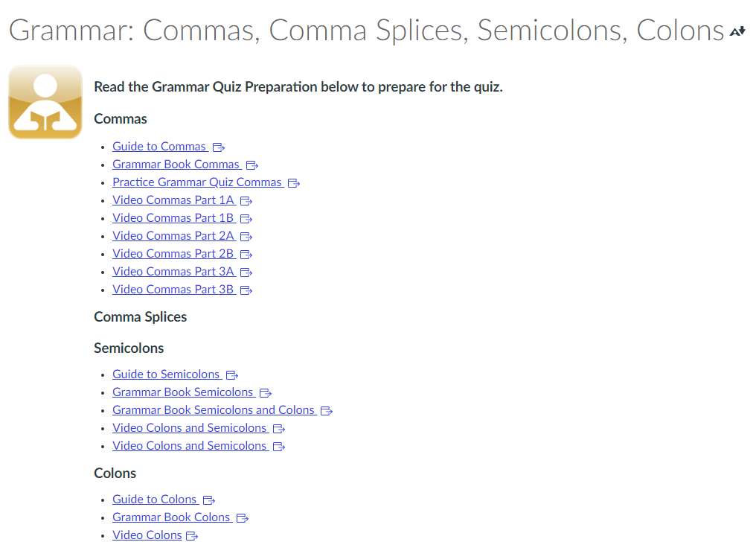Open Video Commas Part 1B link

pos(173,217)
